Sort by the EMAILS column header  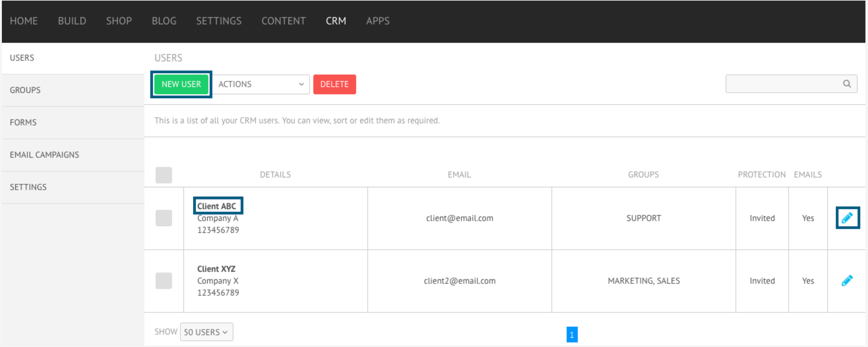pyautogui.click(x=808, y=175)
